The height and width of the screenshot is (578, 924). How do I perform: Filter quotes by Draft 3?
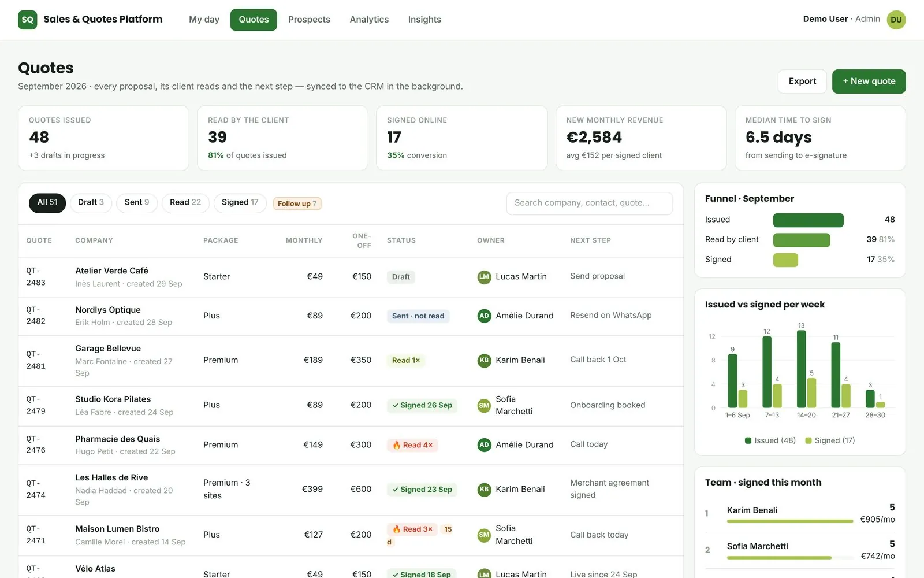point(91,202)
